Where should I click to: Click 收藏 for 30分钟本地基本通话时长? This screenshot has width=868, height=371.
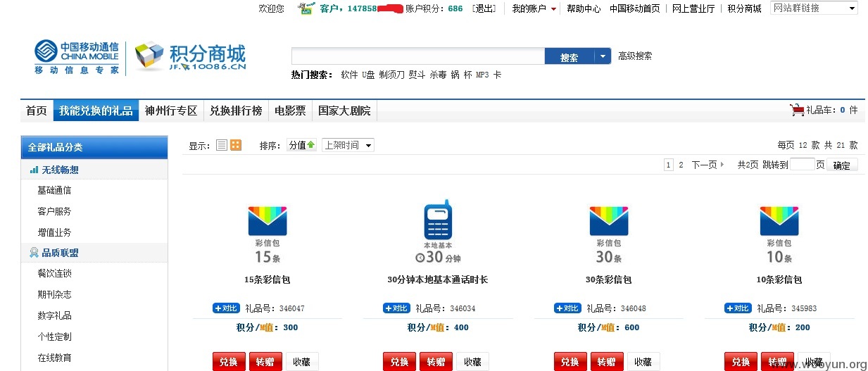(472, 362)
